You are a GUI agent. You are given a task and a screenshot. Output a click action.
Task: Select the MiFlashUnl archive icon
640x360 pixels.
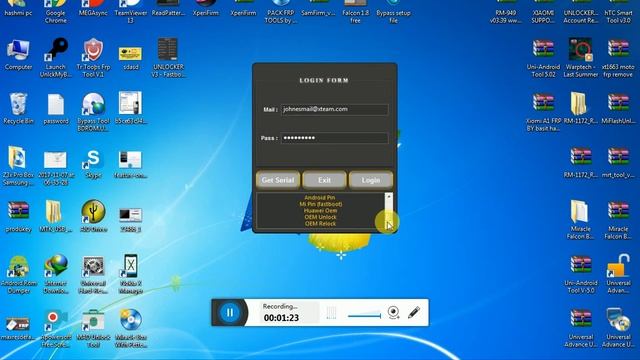coord(618,109)
